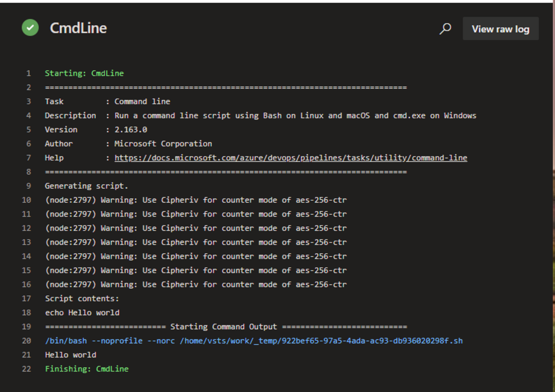The width and height of the screenshot is (555, 392).
Task: Open log search with magnifier icon
Action: coord(445,29)
